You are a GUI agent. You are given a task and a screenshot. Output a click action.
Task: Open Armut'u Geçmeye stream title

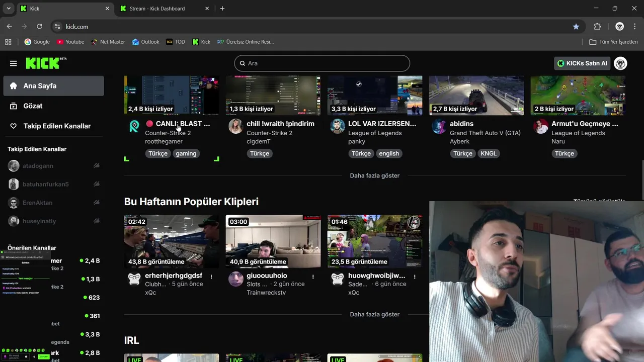pos(585,124)
